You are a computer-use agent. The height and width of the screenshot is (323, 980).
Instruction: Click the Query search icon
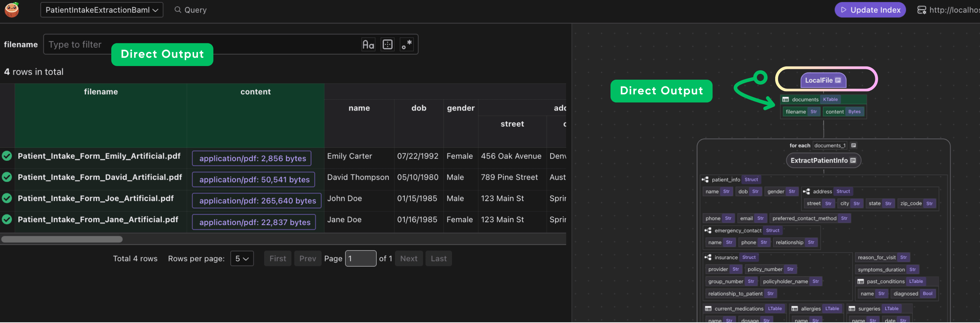tap(178, 10)
